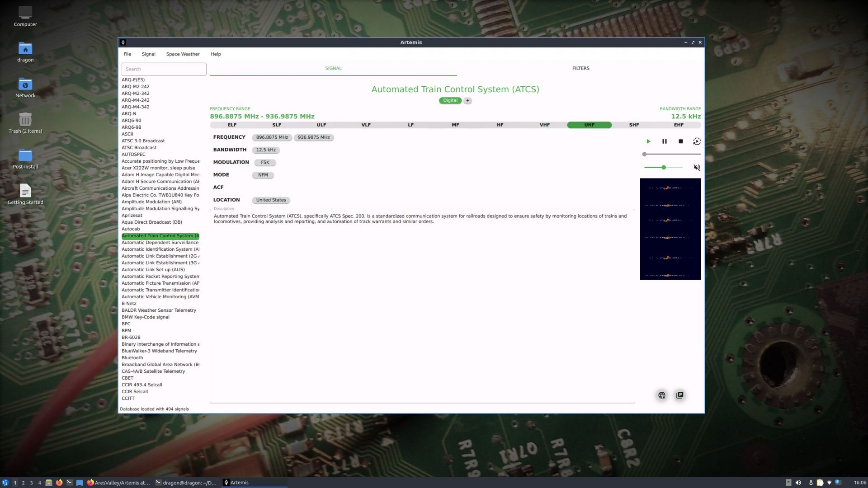Open the dragon@dragon terminal from the taskbar
This screenshot has width=868, height=488.
[185, 483]
